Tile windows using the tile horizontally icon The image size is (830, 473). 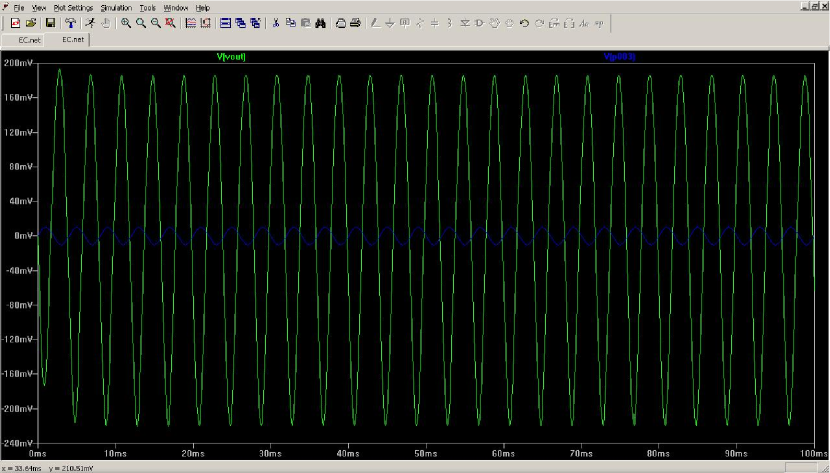click(x=226, y=22)
